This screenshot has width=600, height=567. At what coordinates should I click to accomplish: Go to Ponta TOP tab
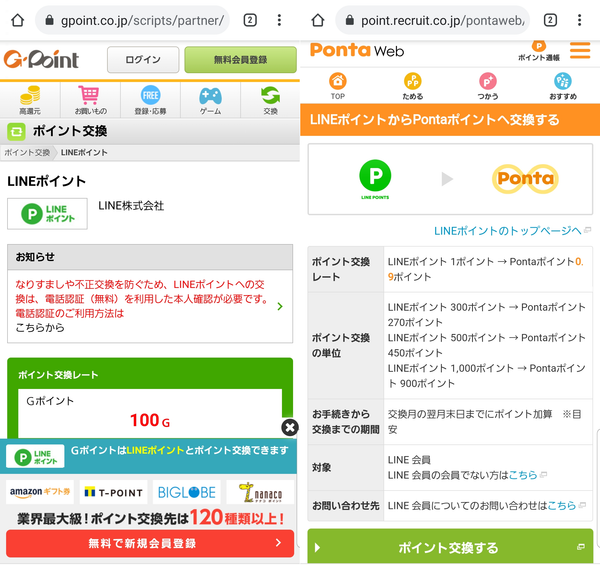(338, 86)
